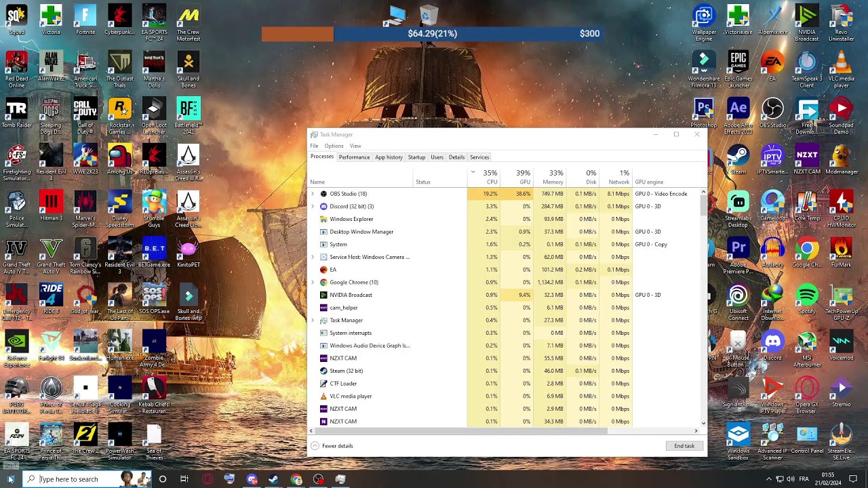Expand Service Host: Windows Camera process group
Image resolution: width=868 pixels, height=488 pixels.
pyautogui.click(x=313, y=257)
